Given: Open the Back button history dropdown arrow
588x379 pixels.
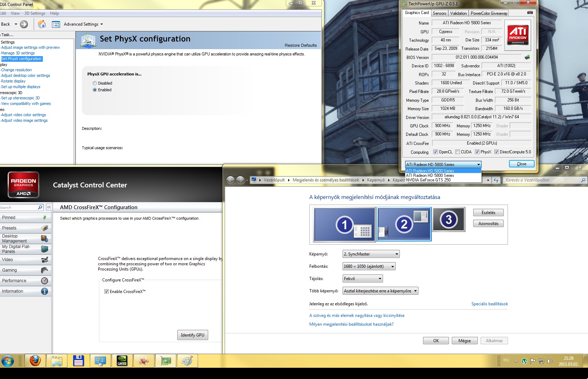Looking at the screenshot, I should pos(16,24).
